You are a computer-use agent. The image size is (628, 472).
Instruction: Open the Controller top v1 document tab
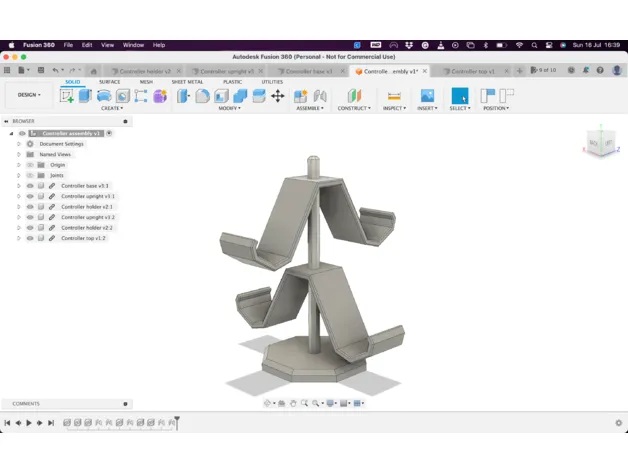473,71
